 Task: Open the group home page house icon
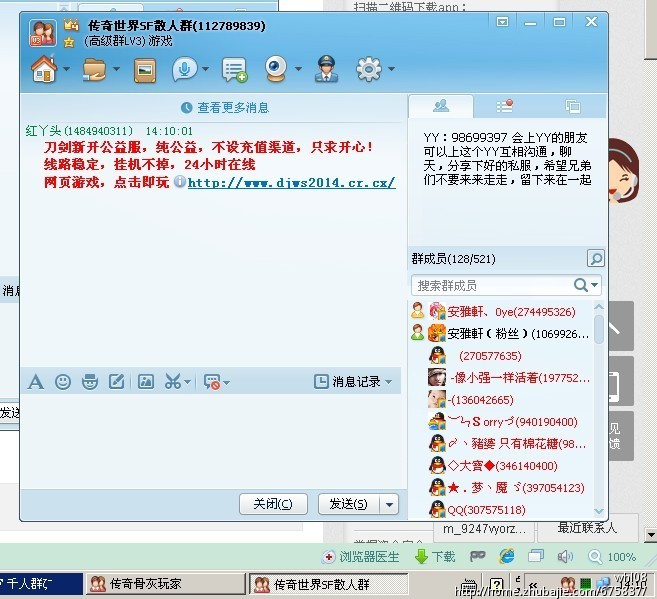click(44, 69)
